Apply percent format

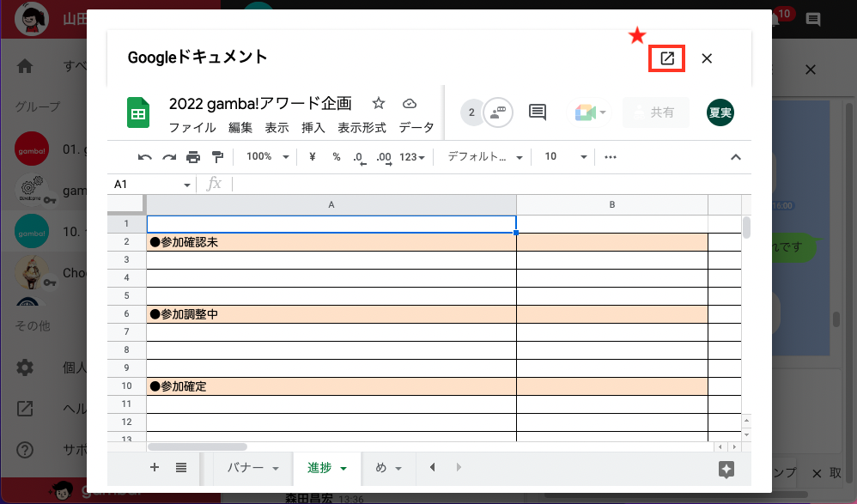click(x=336, y=157)
